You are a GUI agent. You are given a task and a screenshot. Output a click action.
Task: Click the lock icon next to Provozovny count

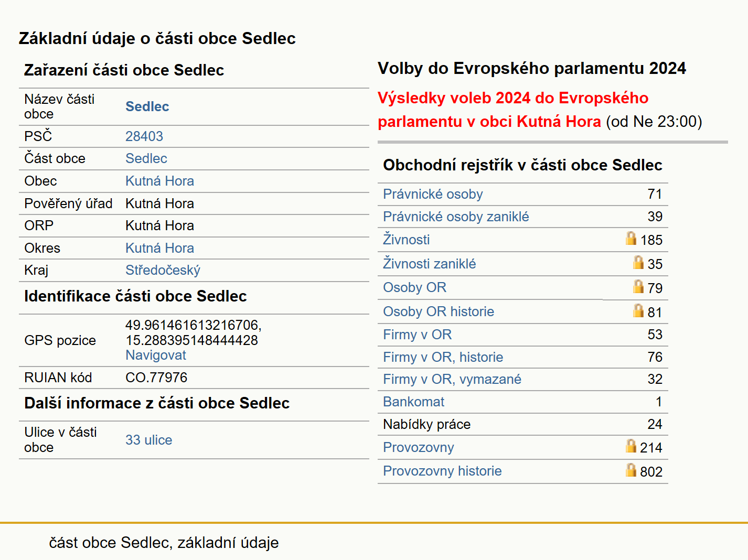631,446
